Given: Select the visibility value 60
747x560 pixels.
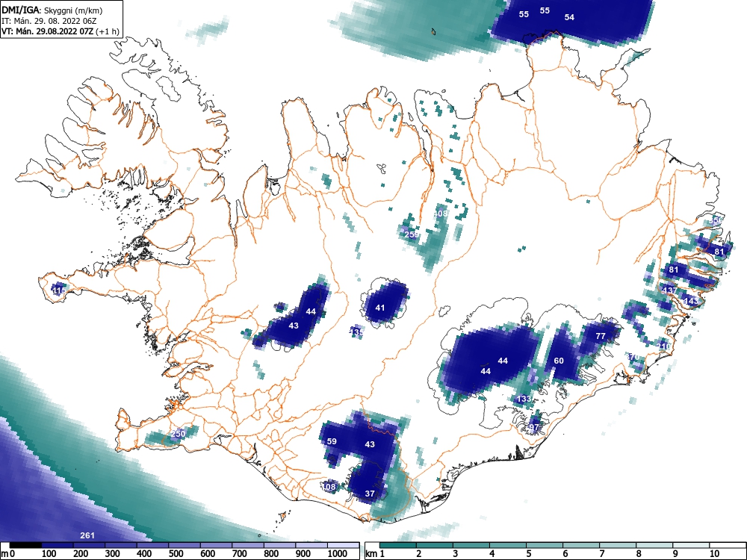Looking at the screenshot, I should (x=558, y=361).
